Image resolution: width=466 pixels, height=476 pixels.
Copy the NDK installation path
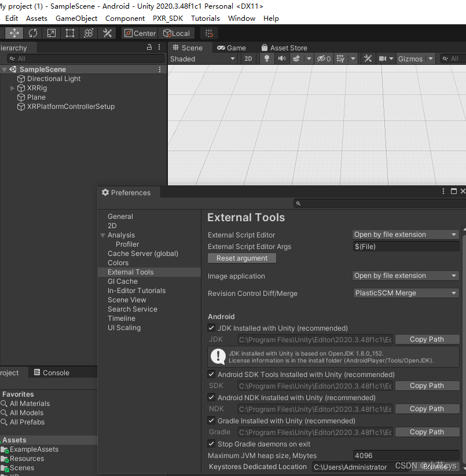pos(427,409)
